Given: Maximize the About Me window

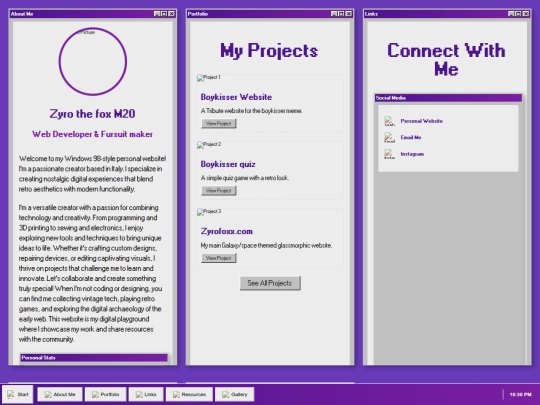Looking at the screenshot, I should (x=164, y=14).
